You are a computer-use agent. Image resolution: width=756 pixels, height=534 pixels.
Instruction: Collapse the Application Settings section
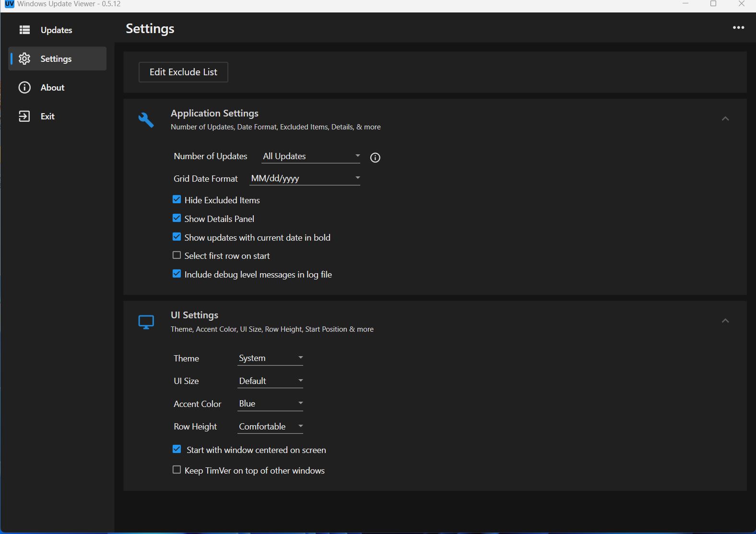tap(725, 118)
